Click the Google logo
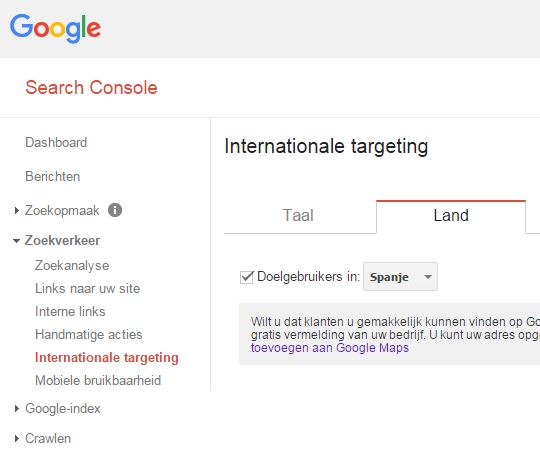The width and height of the screenshot is (540, 454). (x=55, y=29)
